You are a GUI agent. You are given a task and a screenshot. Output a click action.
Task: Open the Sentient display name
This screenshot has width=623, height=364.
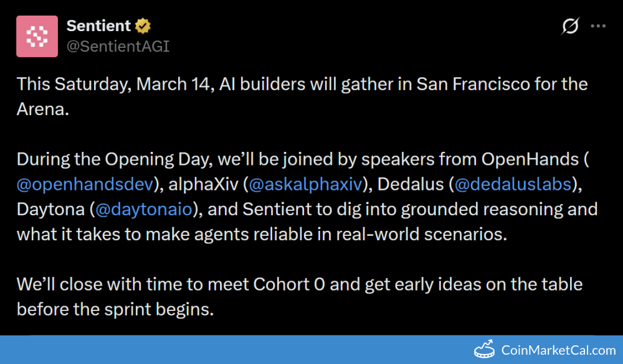98,26
